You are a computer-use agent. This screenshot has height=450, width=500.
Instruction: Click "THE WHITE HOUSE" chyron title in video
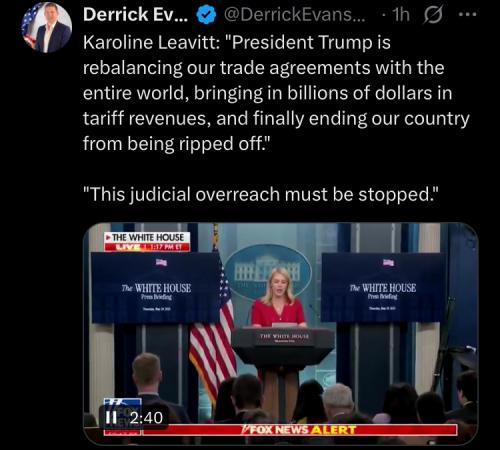[x=147, y=237]
